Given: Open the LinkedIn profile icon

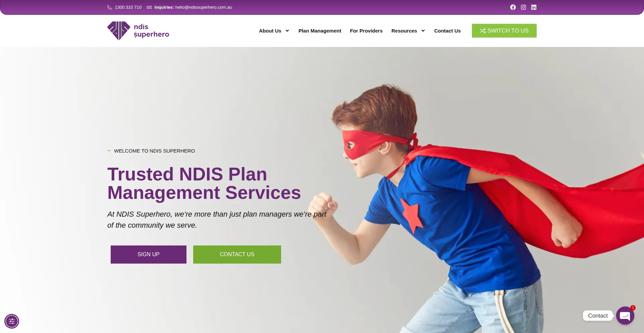Looking at the screenshot, I should coord(534,7).
